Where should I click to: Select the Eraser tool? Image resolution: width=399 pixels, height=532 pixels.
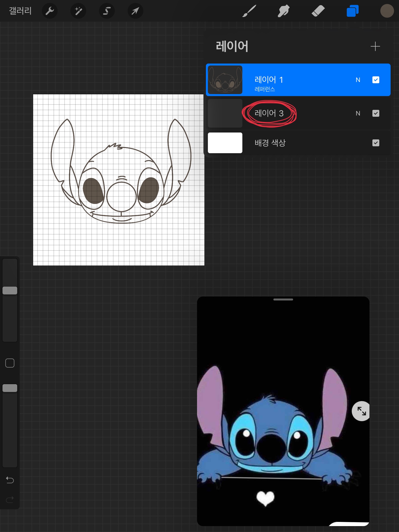(x=318, y=11)
